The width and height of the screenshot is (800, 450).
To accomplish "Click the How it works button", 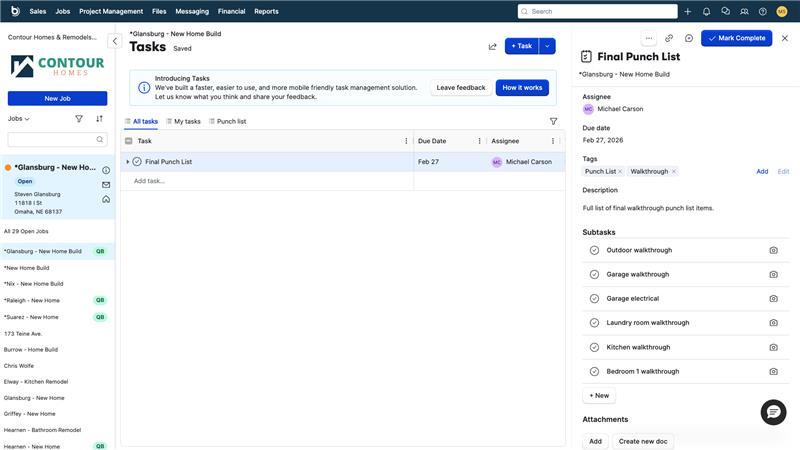I will (522, 88).
